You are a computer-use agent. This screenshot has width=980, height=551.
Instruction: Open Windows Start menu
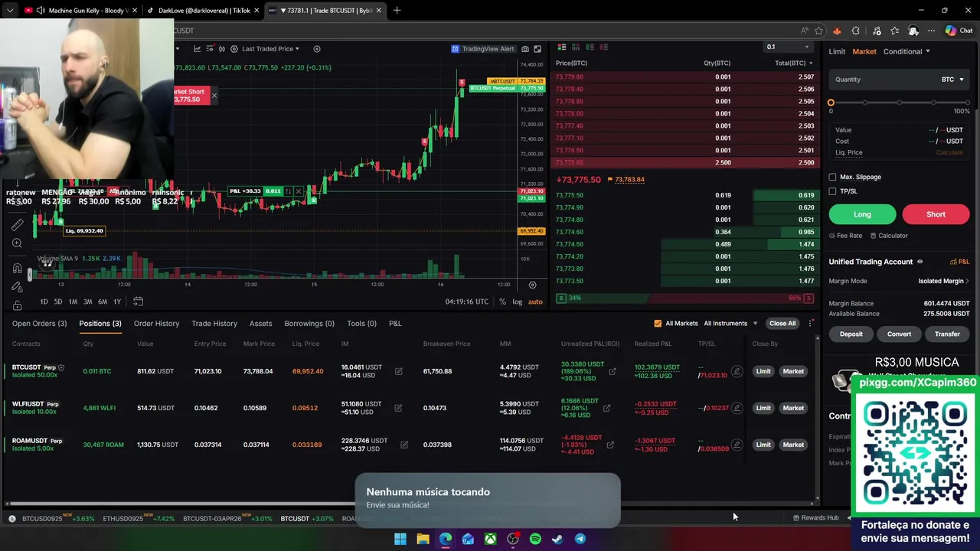(x=400, y=539)
